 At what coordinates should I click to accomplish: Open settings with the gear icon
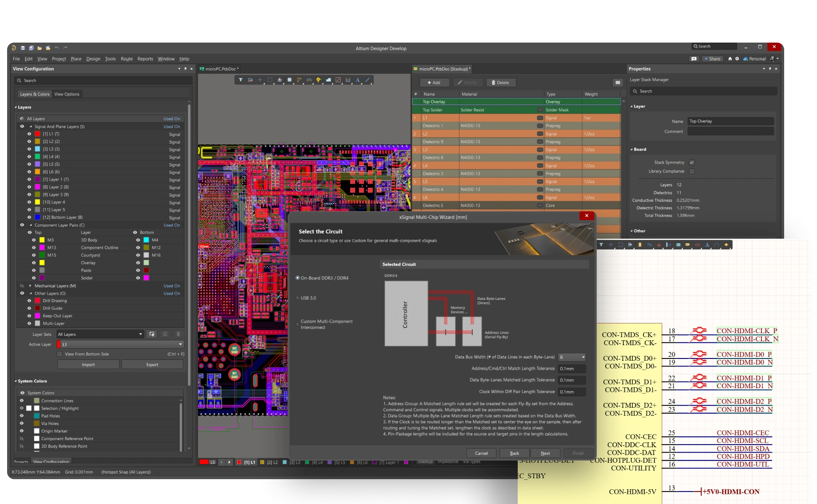click(737, 59)
